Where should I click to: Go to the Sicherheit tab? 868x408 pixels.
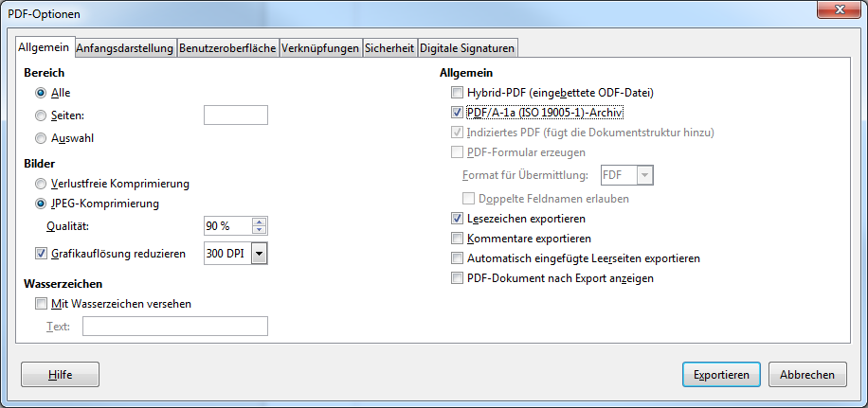pyautogui.click(x=389, y=48)
